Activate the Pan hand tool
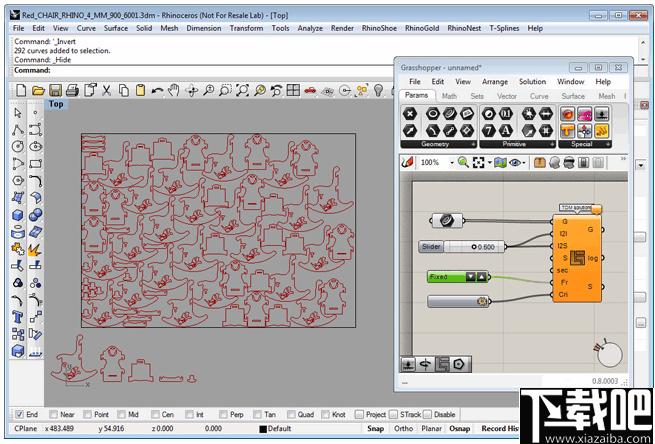Image resolution: width=655 pixels, height=444 pixels. coord(174,90)
